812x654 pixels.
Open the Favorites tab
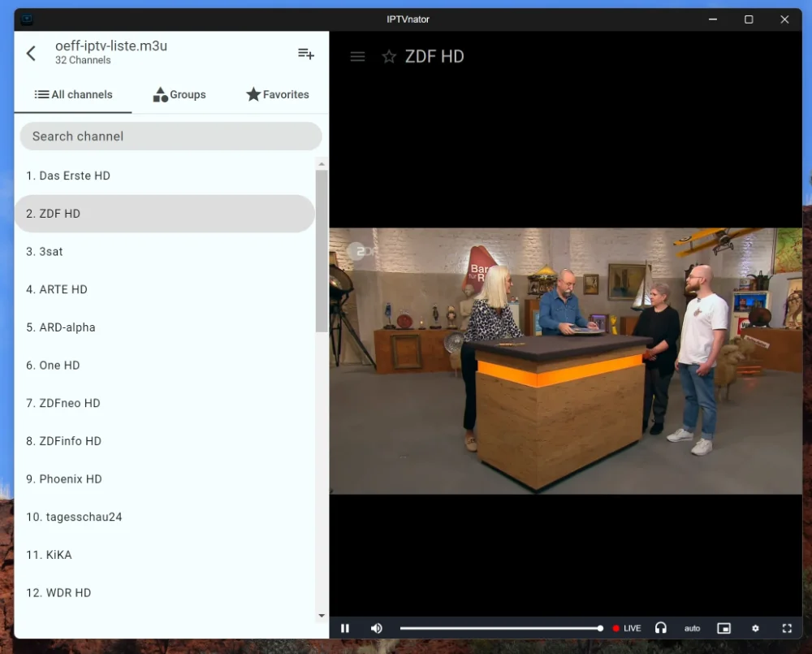point(278,95)
